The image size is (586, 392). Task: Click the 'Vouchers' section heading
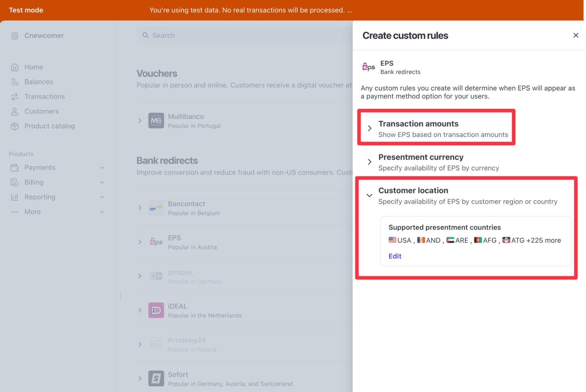coord(157,73)
